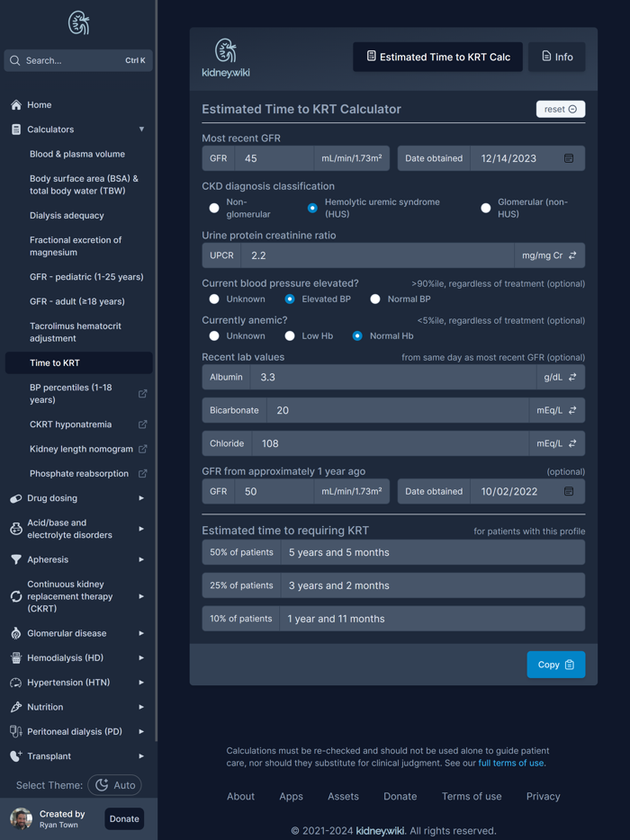
Task: Open the calendar picker for the 10/02/2022 date
Action: (x=569, y=491)
